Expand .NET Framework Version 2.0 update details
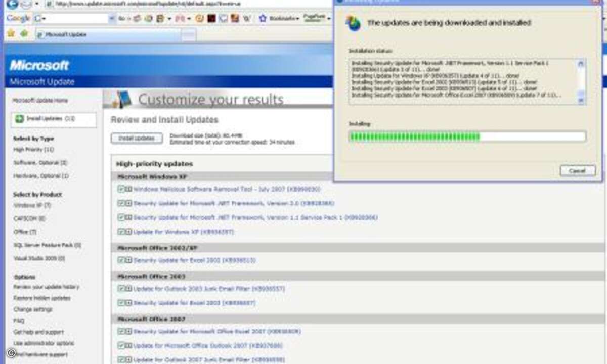This screenshot has width=607, height=364. pyautogui.click(x=128, y=203)
